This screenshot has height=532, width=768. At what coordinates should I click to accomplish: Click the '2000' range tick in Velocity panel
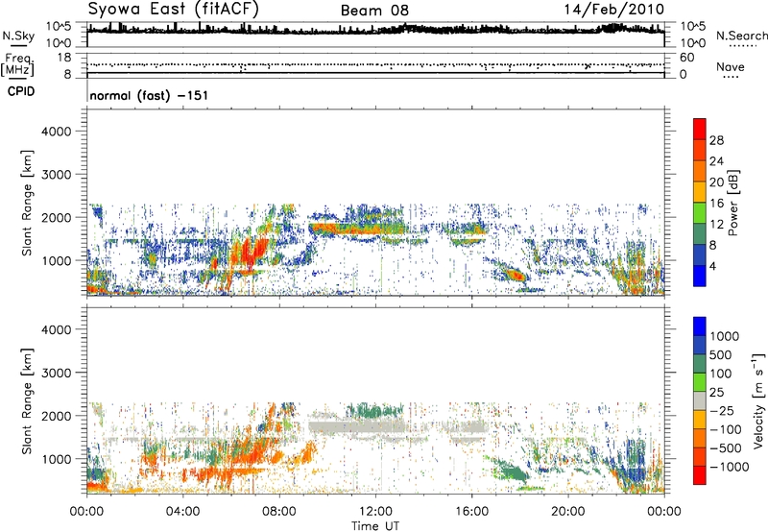(x=57, y=416)
